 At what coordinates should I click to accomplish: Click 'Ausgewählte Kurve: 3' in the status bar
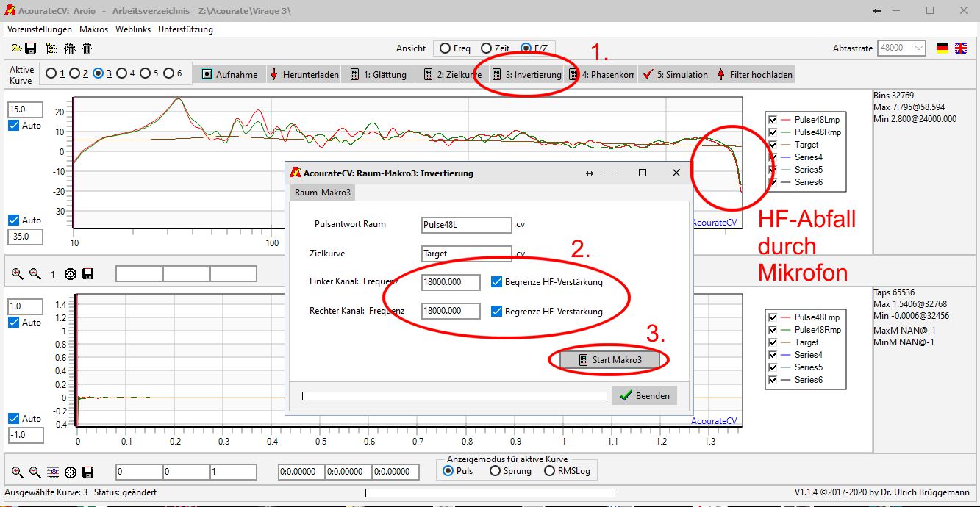click(x=46, y=492)
